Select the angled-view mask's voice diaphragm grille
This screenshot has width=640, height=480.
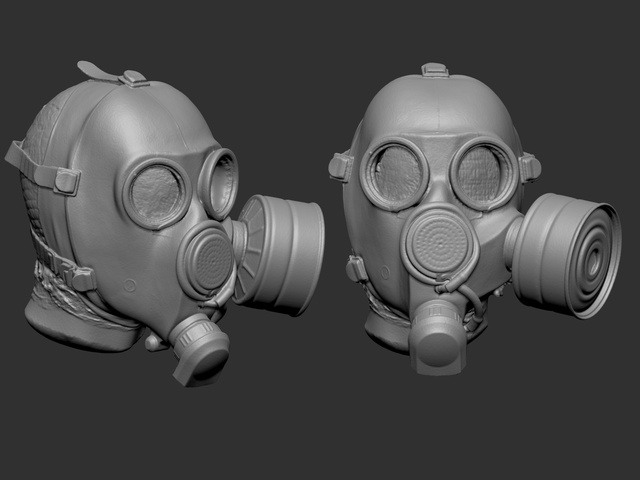(207, 260)
